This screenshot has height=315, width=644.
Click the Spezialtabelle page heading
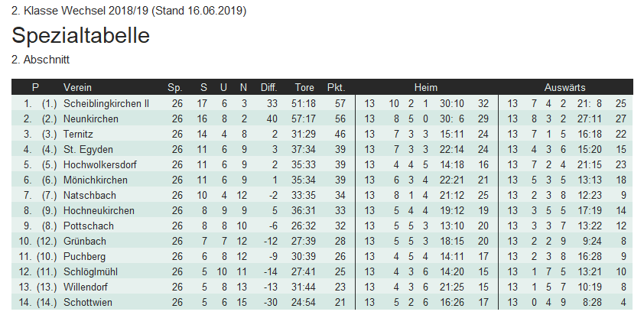click(x=80, y=36)
